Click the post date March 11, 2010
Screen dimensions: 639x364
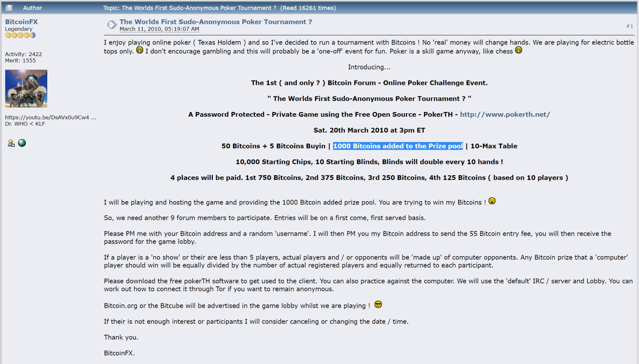[159, 29]
